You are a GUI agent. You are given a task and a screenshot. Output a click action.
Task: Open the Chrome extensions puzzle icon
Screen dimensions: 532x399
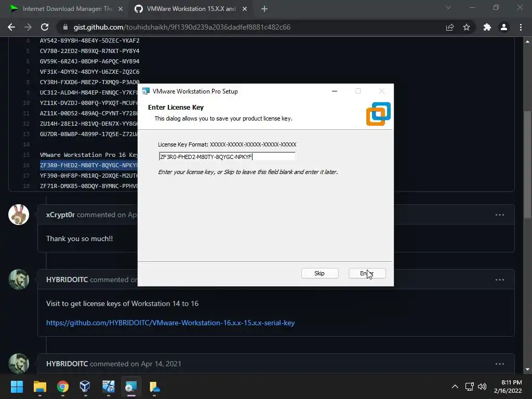487,27
